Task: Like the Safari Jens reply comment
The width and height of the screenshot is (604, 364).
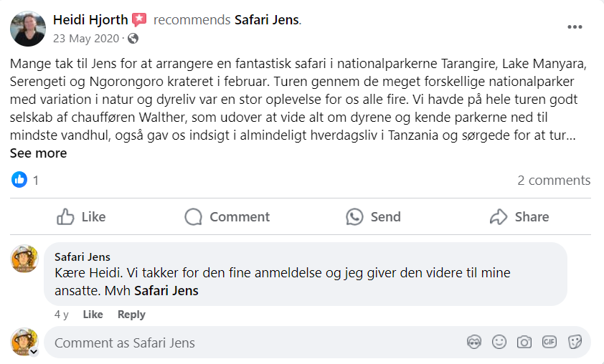Action: [93, 315]
